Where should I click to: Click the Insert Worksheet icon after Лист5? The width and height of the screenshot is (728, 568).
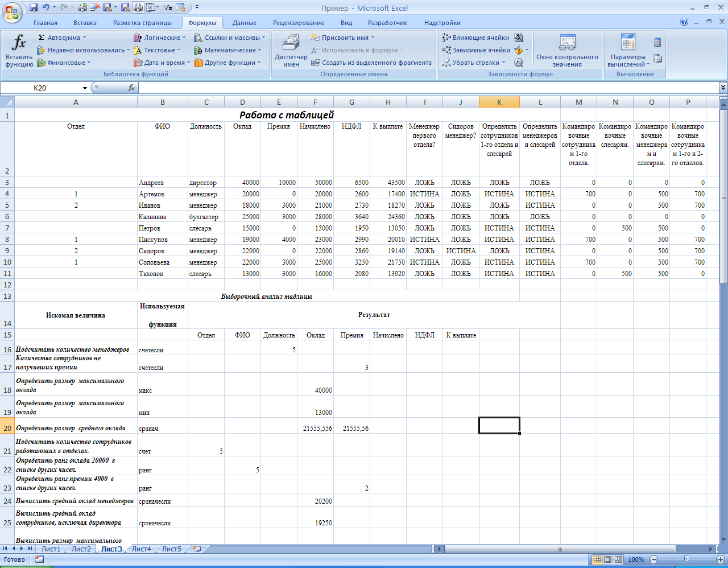pyautogui.click(x=197, y=549)
